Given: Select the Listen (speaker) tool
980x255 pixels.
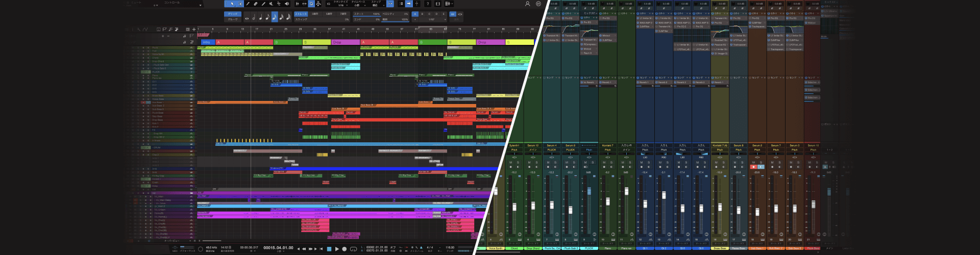Looking at the screenshot, I should pos(286,4).
